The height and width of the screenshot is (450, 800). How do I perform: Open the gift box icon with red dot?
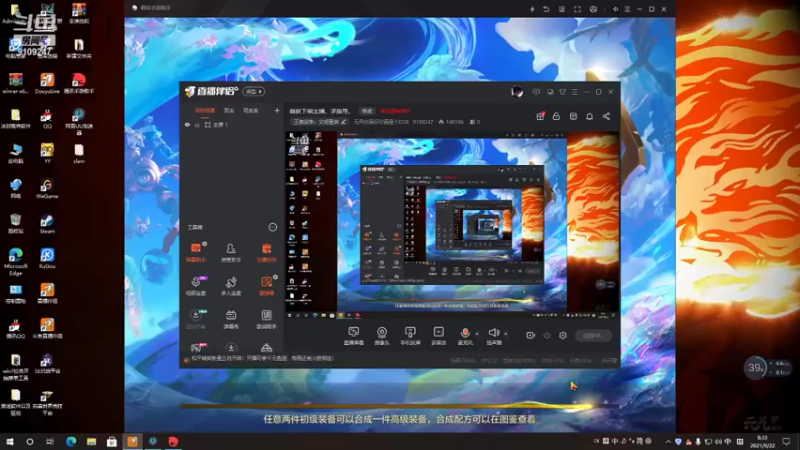[540, 116]
